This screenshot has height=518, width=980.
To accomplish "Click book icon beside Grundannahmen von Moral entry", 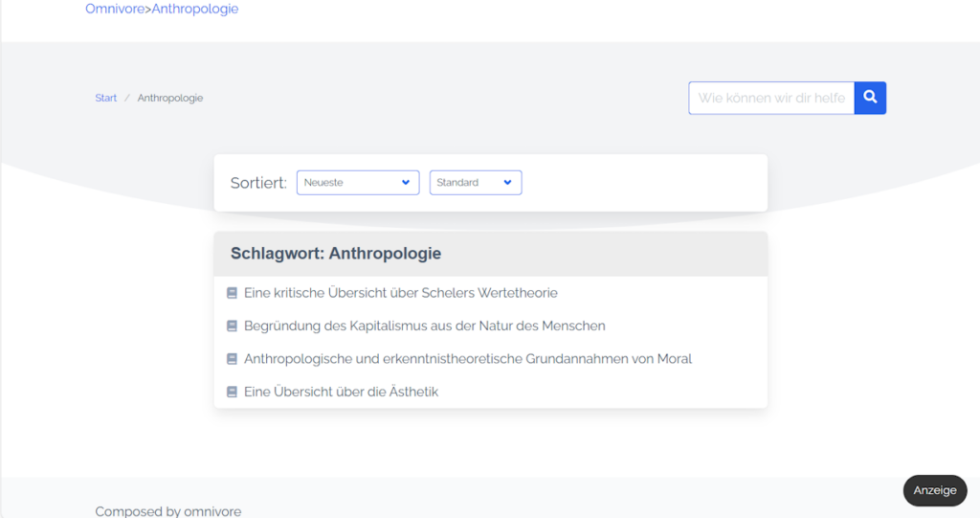I will [x=232, y=359].
